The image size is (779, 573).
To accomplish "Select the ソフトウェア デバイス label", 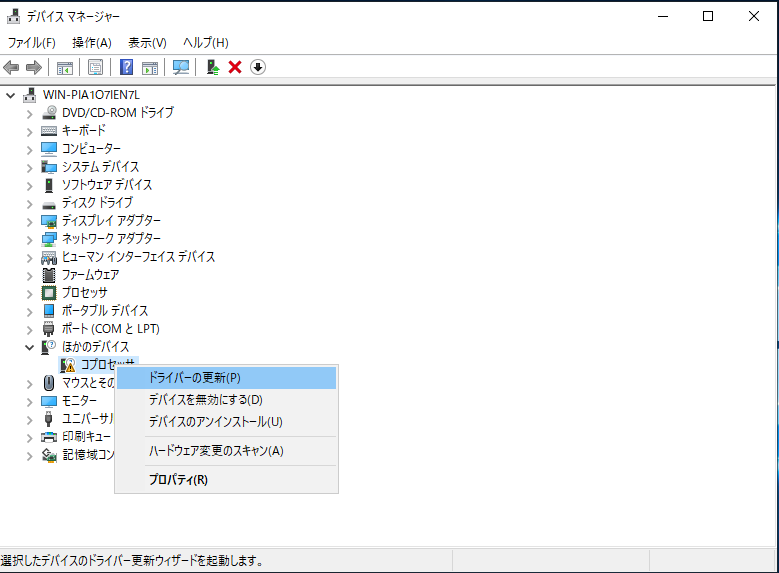I will click(107, 185).
